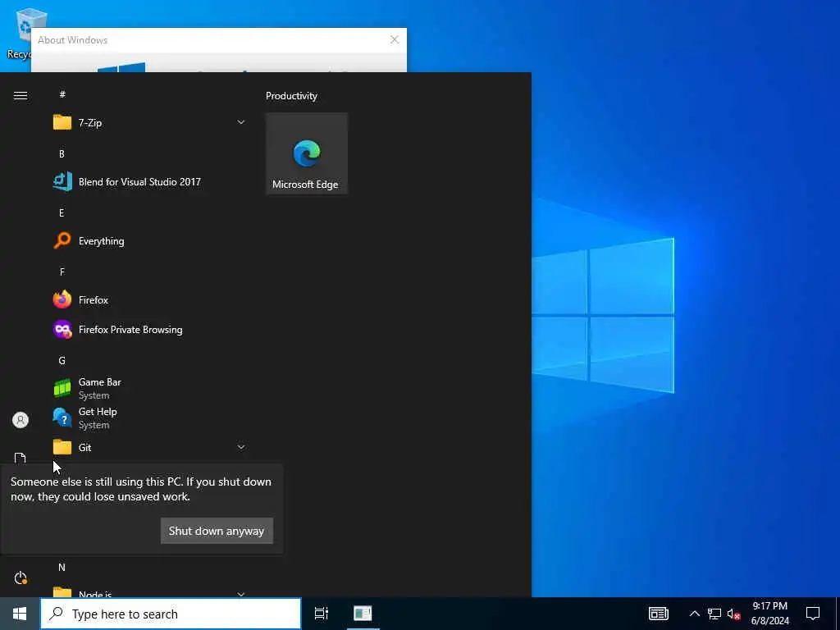This screenshot has height=630, width=840.
Task: Click the user account icon
Action: [21, 420]
